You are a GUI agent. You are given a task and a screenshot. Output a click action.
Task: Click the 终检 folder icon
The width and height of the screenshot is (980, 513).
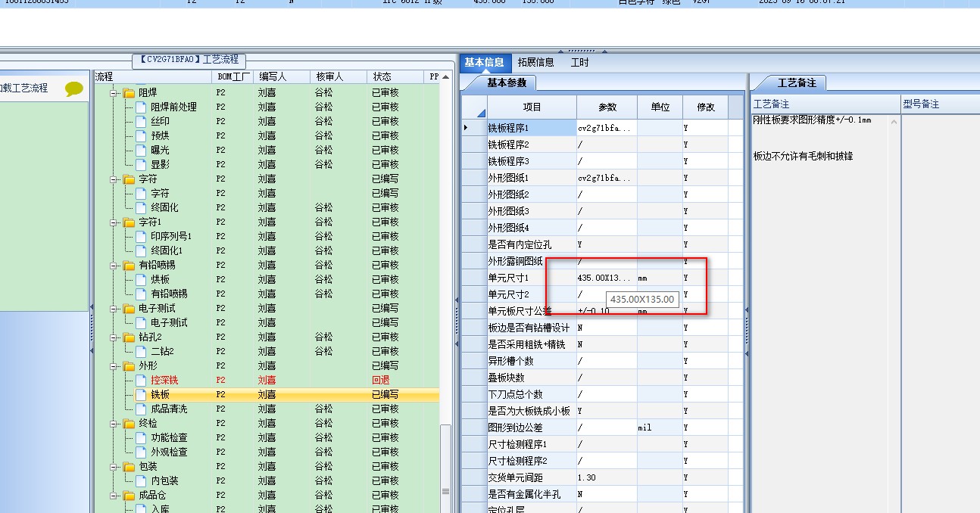click(129, 424)
